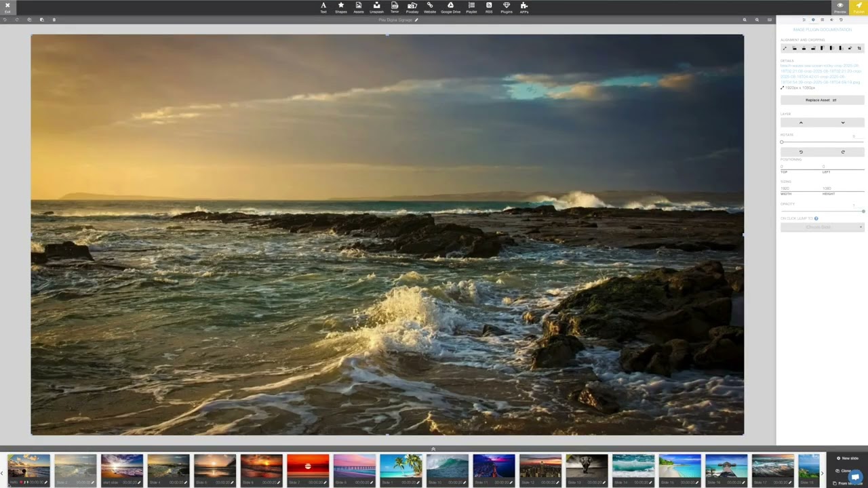
Task: Rotate image counter-clockwise
Action: coord(801,152)
